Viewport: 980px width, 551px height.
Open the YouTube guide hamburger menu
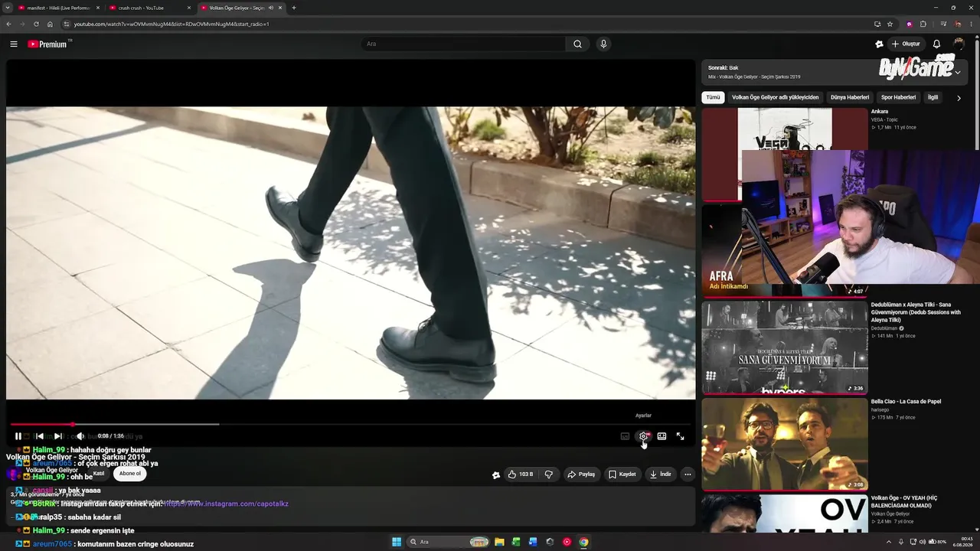click(x=14, y=44)
